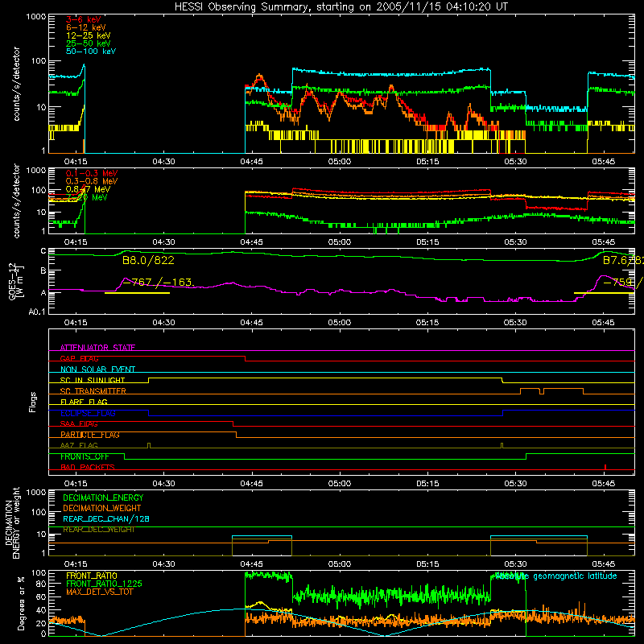Image resolution: width=644 pixels, height=644 pixels.
Task: Click the 04:30 tick label under Flags panel
Action: point(163,484)
